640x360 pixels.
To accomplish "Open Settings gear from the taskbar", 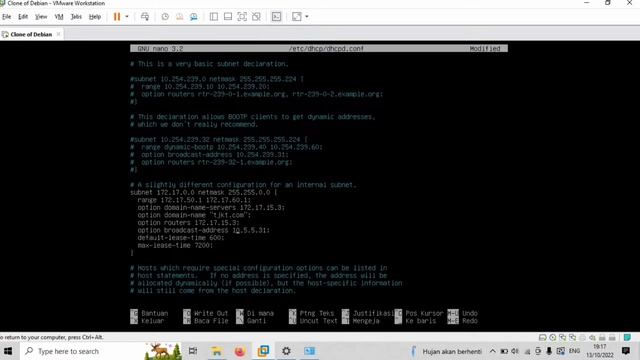I will [x=287, y=351].
